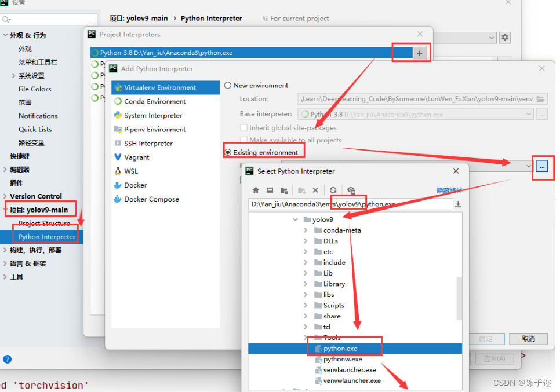Open Python Interpreter settings page
The height and width of the screenshot is (392, 560).
[x=47, y=237]
